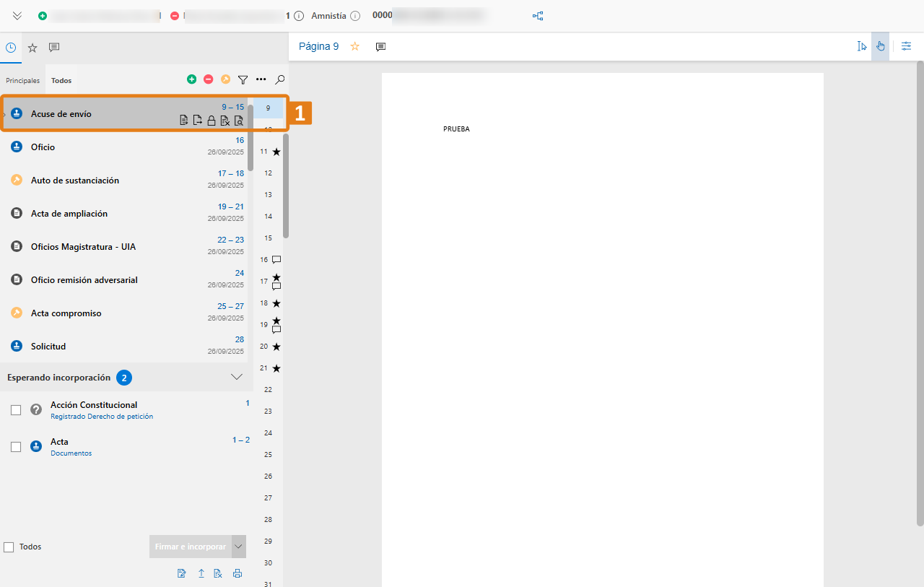The image size is (924, 587).
Task: Open the favorites star tab
Action: point(32,48)
